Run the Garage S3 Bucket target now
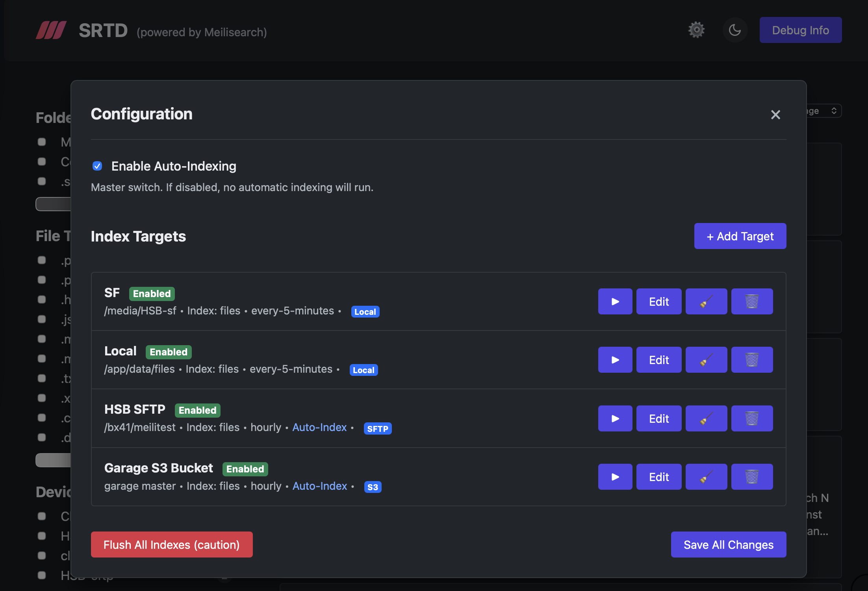 pos(615,477)
